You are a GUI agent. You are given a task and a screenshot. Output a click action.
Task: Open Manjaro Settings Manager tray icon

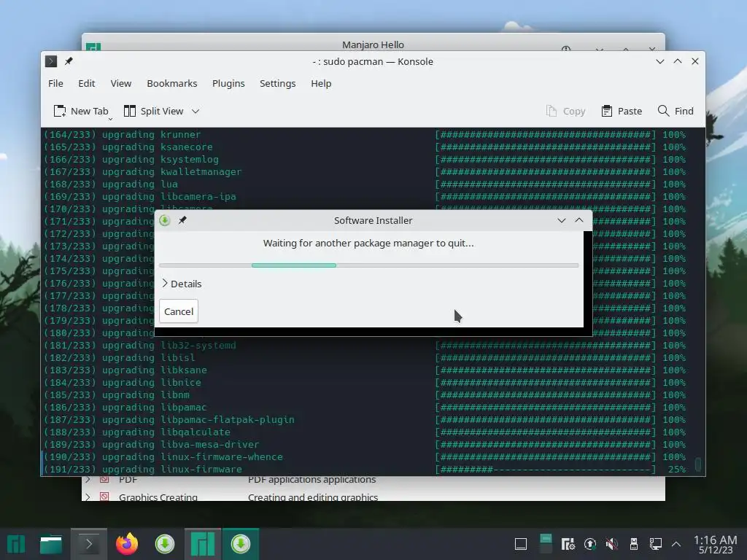[x=568, y=544]
